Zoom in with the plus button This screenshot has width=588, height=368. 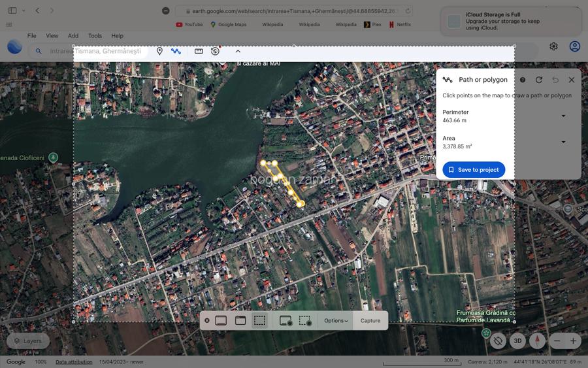(x=573, y=341)
